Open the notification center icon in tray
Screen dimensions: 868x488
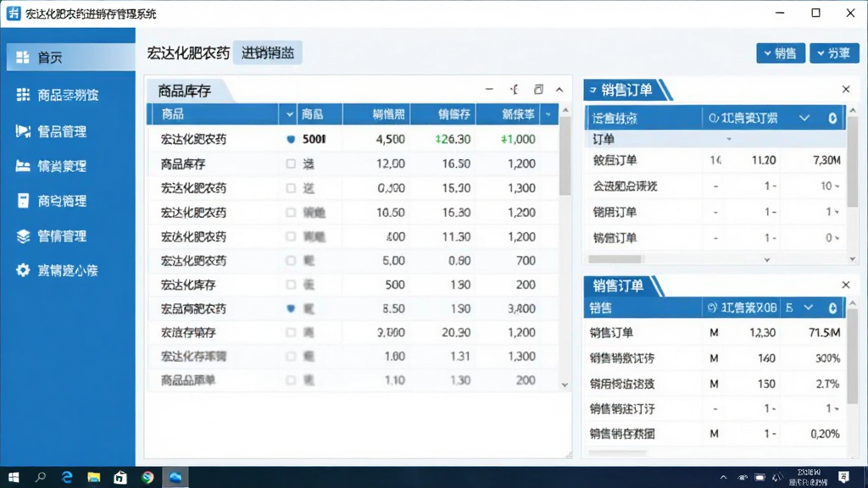tap(843, 477)
